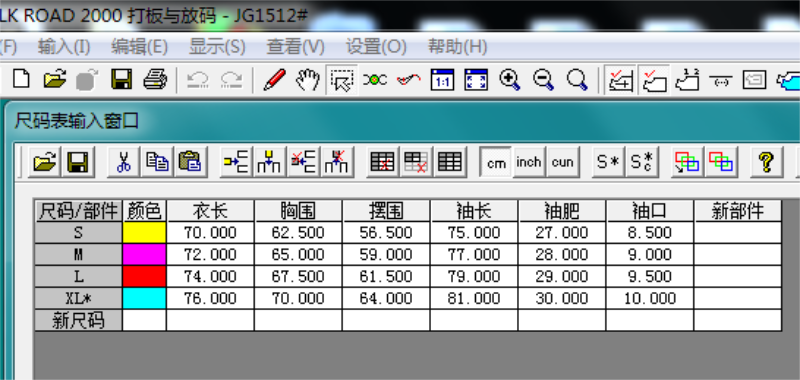Switch units to cm
The image size is (800, 380).
coord(496,163)
